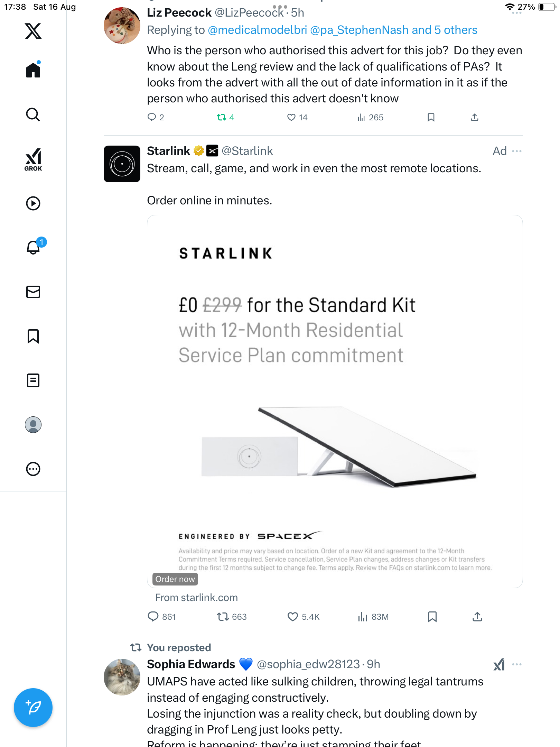Expand the sidebar More menu
The width and height of the screenshot is (560, 747).
pos(33,469)
